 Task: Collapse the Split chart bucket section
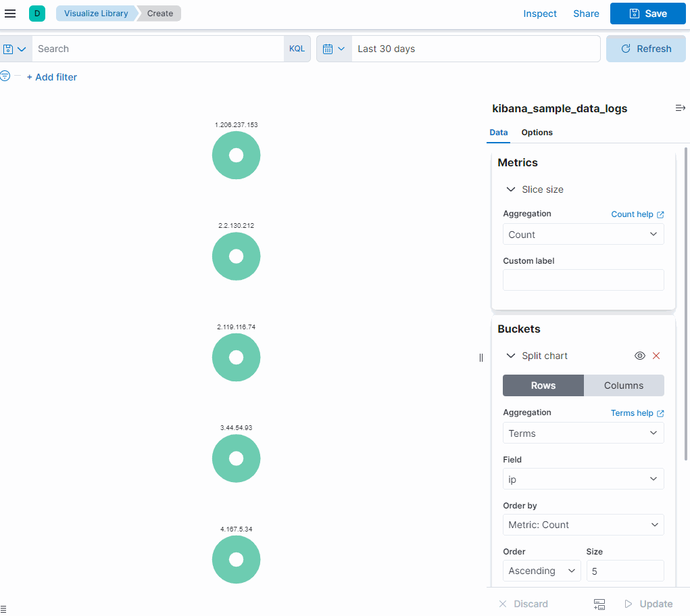510,356
